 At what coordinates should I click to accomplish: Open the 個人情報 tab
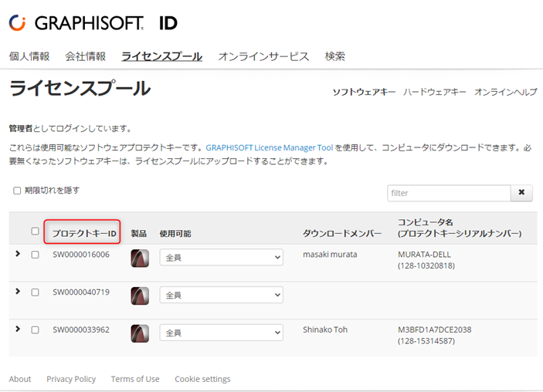(29, 56)
